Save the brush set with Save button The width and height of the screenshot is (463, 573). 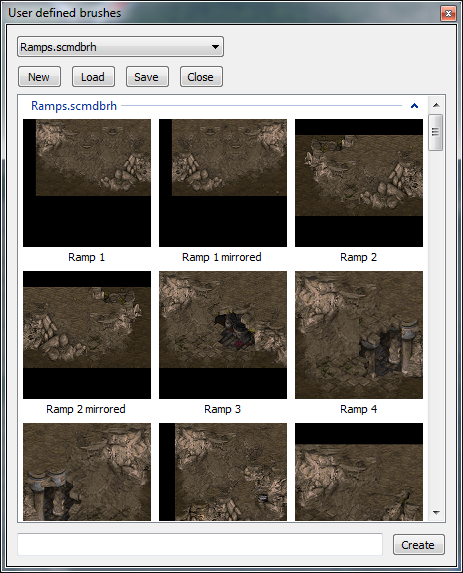coord(147,77)
